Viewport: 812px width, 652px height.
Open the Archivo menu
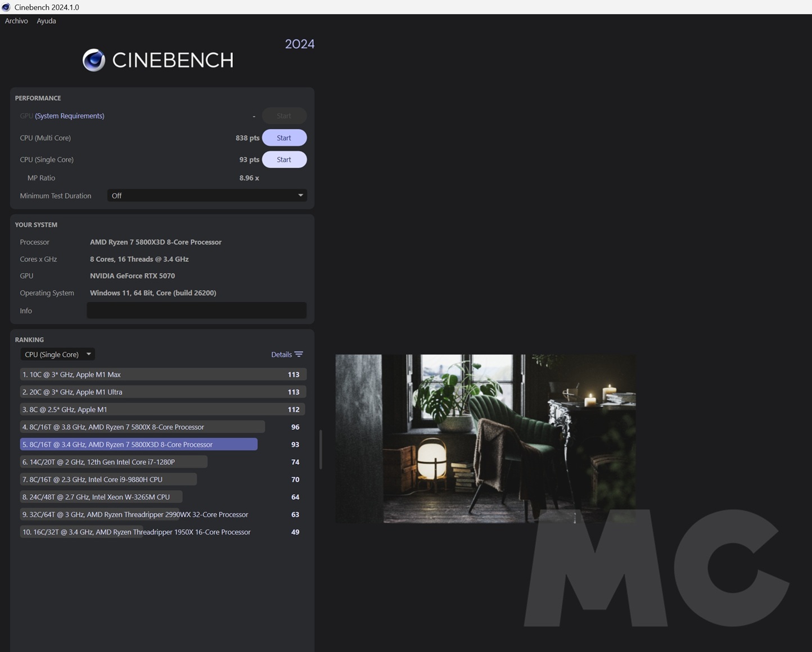[x=16, y=21]
